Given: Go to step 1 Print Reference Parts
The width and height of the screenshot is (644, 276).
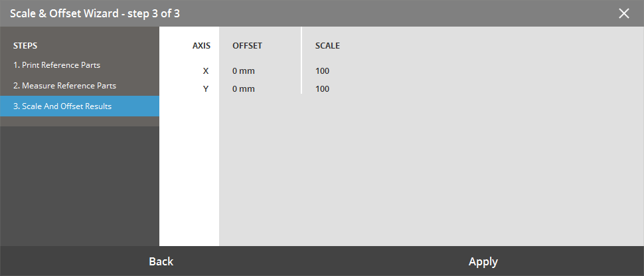Looking at the screenshot, I should pos(79,65).
